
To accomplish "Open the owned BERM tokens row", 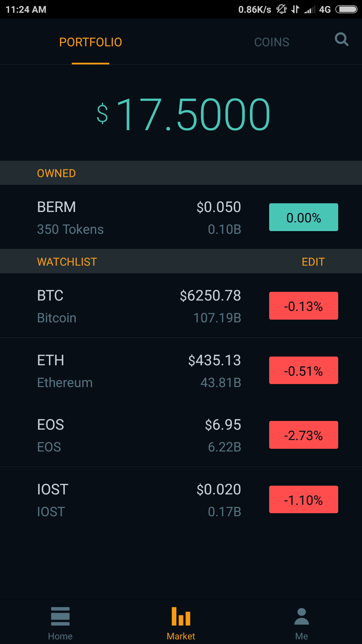I will tap(134, 217).
